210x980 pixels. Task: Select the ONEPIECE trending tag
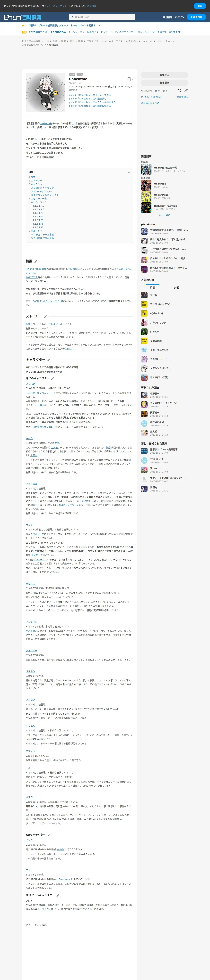[x=175, y=32]
